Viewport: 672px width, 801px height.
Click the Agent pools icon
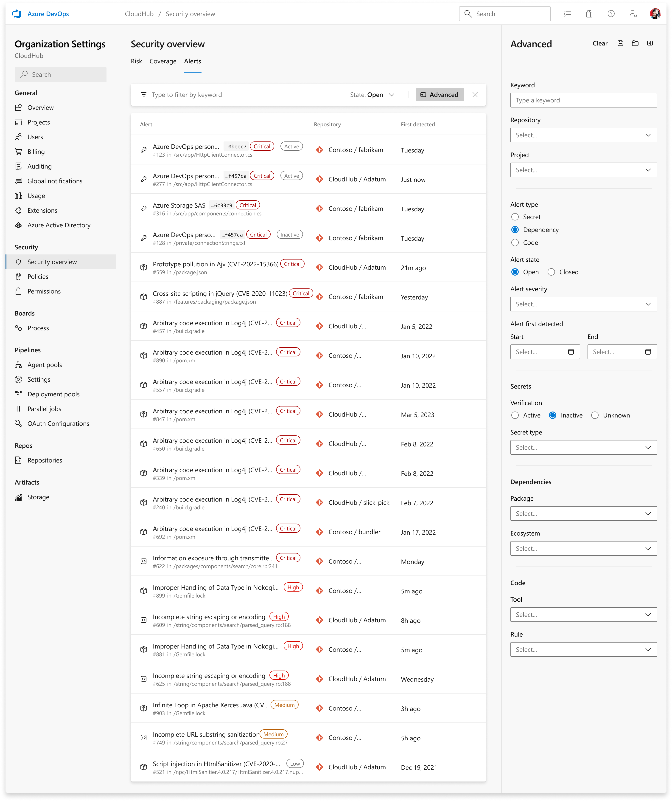(18, 365)
